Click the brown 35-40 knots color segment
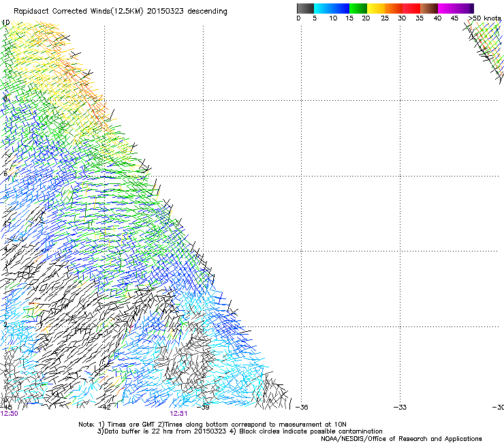 pos(429,8)
